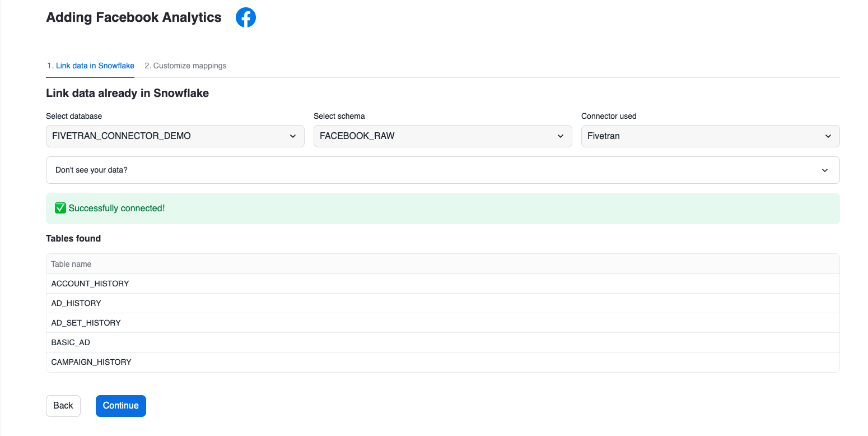The width and height of the screenshot is (868, 436).
Task: Click the Facebook logo icon
Action: (x=245, y=17)
